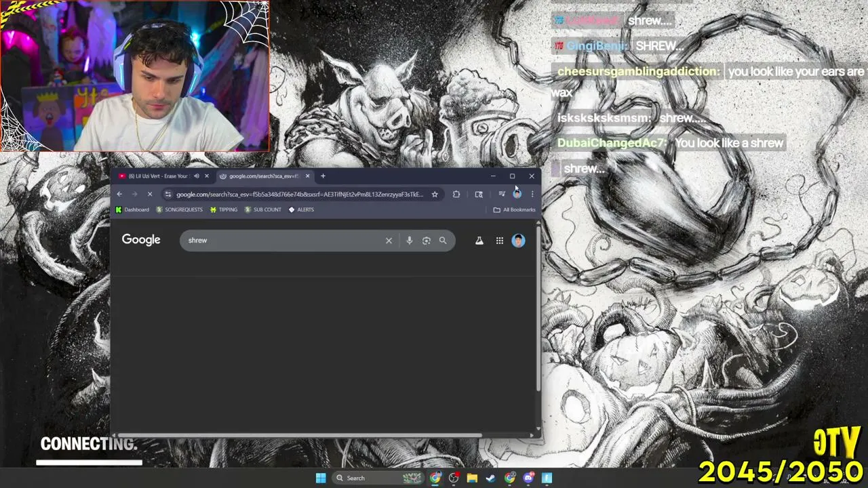Close the google.com/search tab
The image size is (868, 488).
click(x=307, y=176)
